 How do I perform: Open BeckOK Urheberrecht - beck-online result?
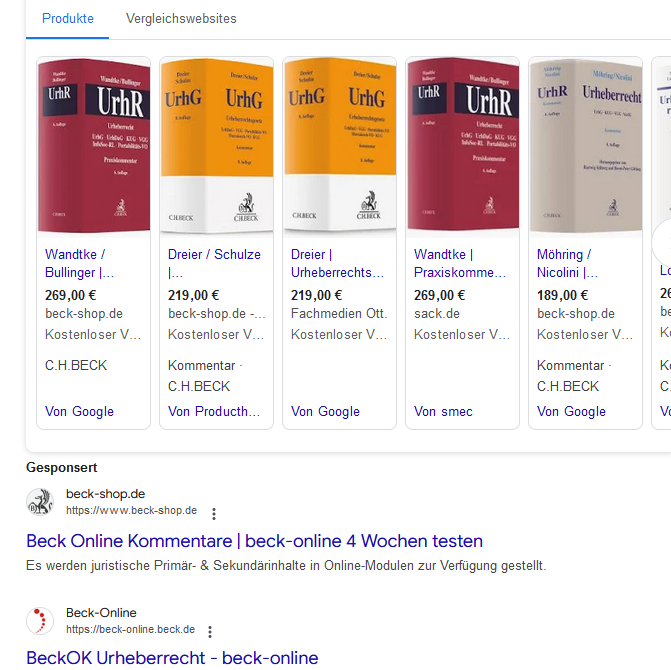[x=172, y=657]
